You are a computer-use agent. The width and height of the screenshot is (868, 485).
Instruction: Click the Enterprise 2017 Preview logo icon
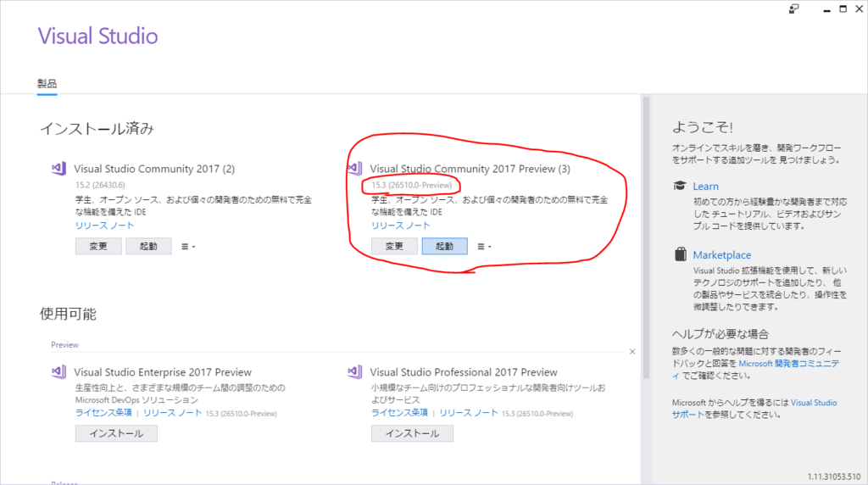tap(58, 371)
